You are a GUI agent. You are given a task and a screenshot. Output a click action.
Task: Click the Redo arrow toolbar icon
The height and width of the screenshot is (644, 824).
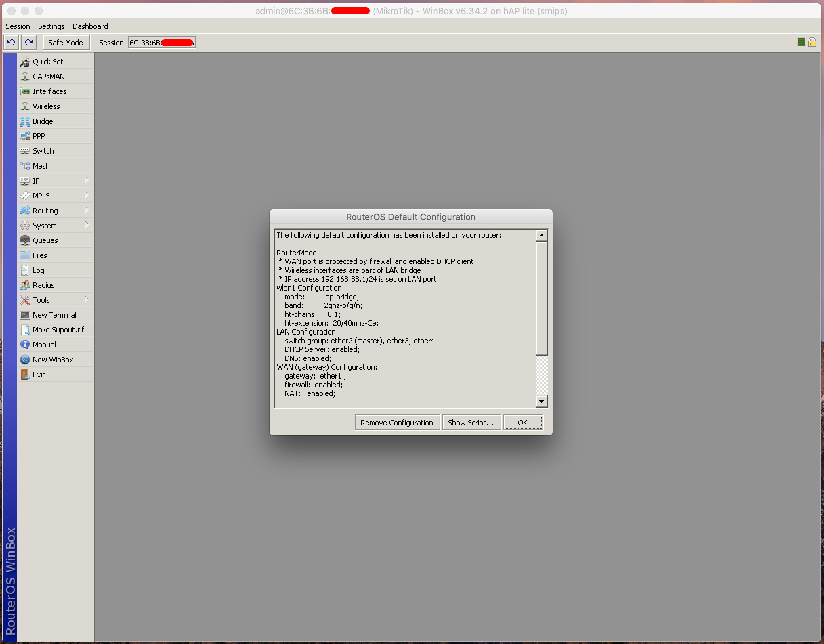[29, 42]
